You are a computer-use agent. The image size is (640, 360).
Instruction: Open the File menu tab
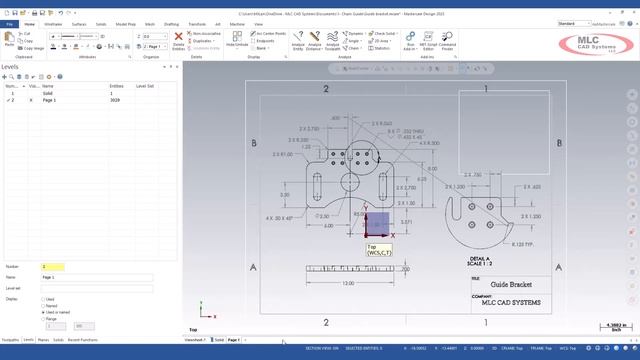9,24
